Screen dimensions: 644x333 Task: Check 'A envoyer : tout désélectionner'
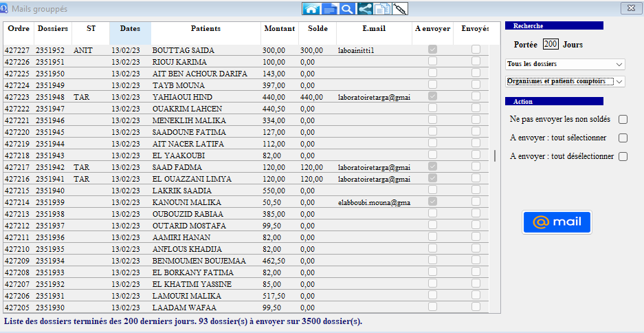pyautogui.click(x=623, y=156)
